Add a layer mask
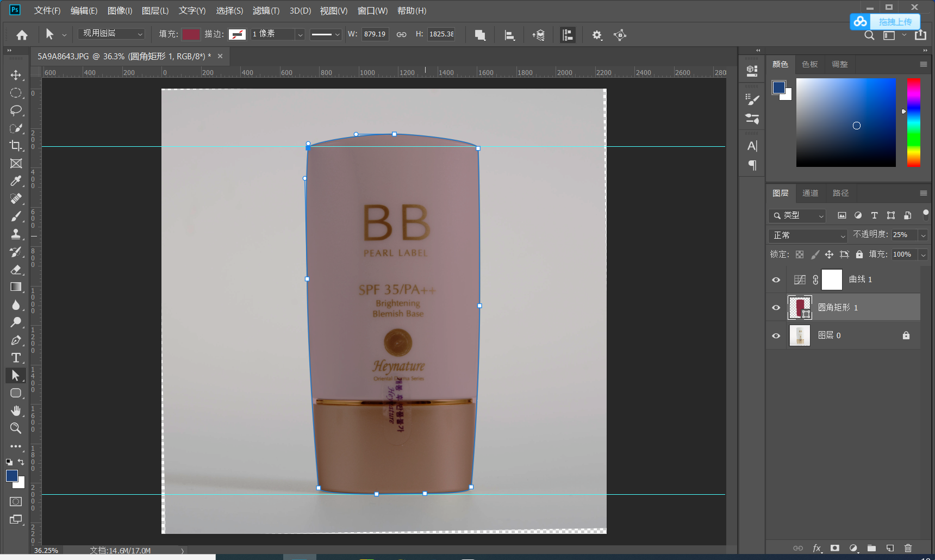The image size is (935, 560). tap(835, 548)
